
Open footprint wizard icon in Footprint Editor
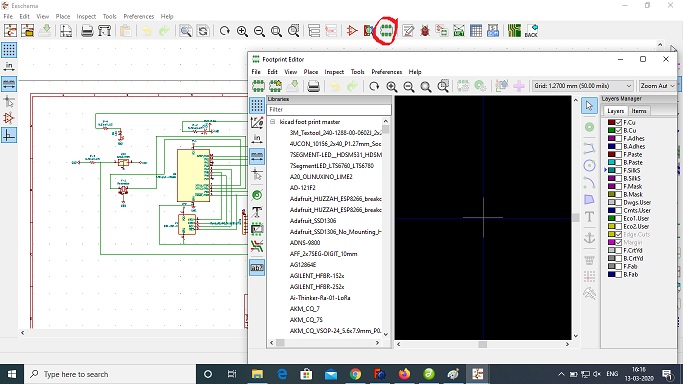tap(275, 86)
